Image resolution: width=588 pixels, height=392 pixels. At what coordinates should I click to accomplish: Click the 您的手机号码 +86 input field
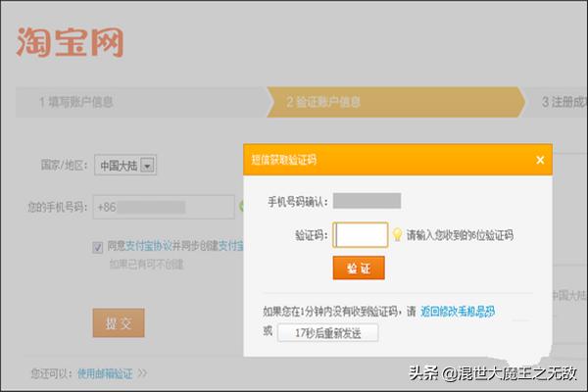pos(164,207)
